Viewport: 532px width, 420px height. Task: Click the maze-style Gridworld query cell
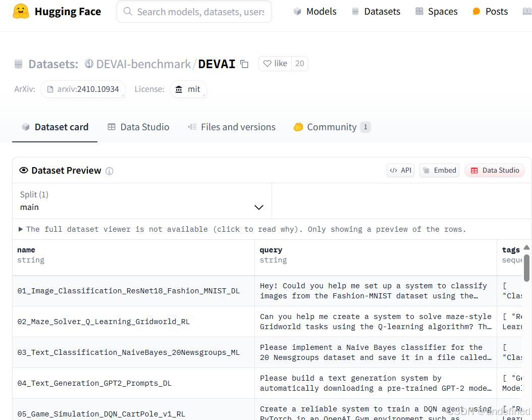click(376, 322)
